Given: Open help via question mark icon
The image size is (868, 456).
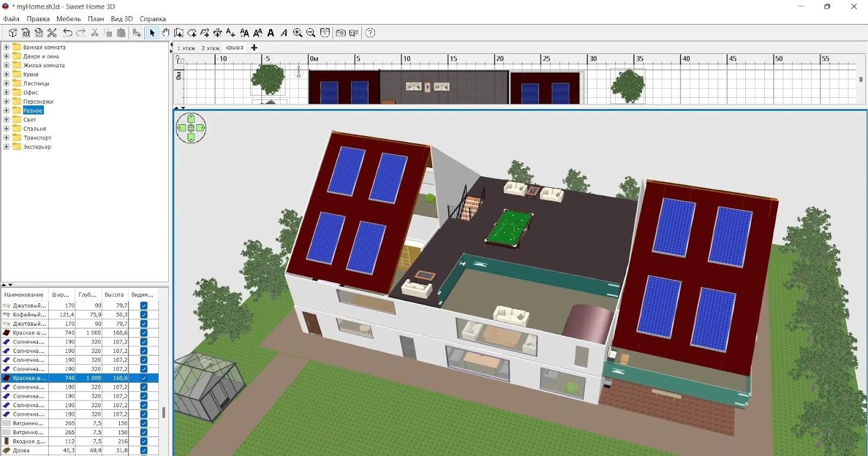Looking at the screenshot, I should (371, 33).
